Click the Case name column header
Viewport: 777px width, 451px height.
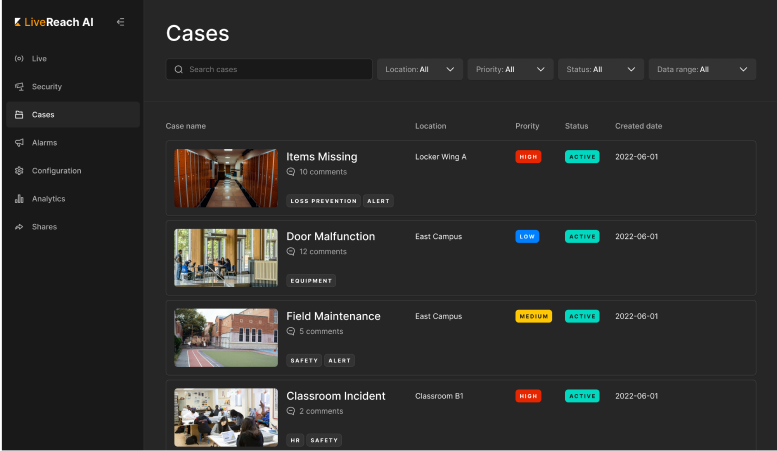coord(186,126)
